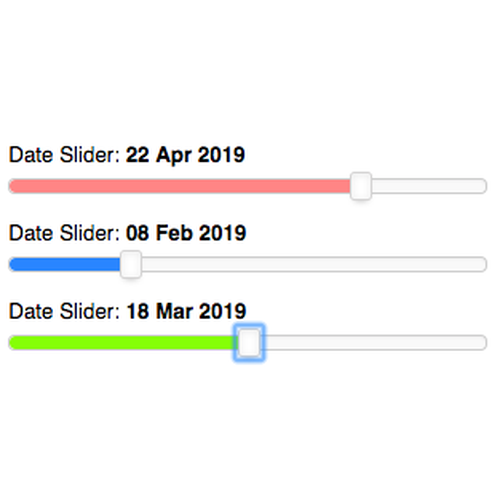Viewport: 500px width, 500px height.
Task: Jump the green slider to its minimum end
Action: pos(12,343)
